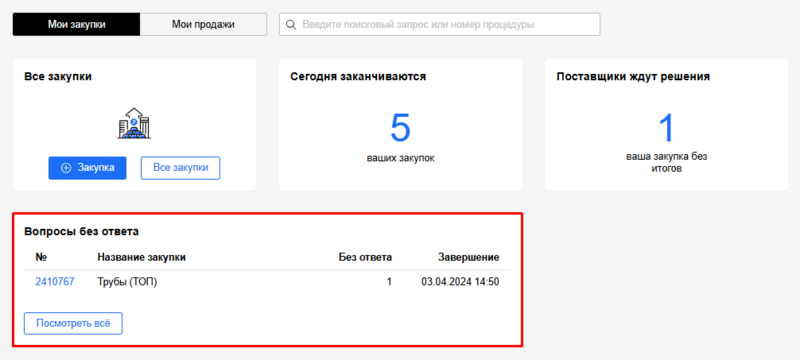The height and width of the screenshot is (360, 800).
Task: Click the Все закупки card title
Action: pyautogui.click(x=58, y=76)
